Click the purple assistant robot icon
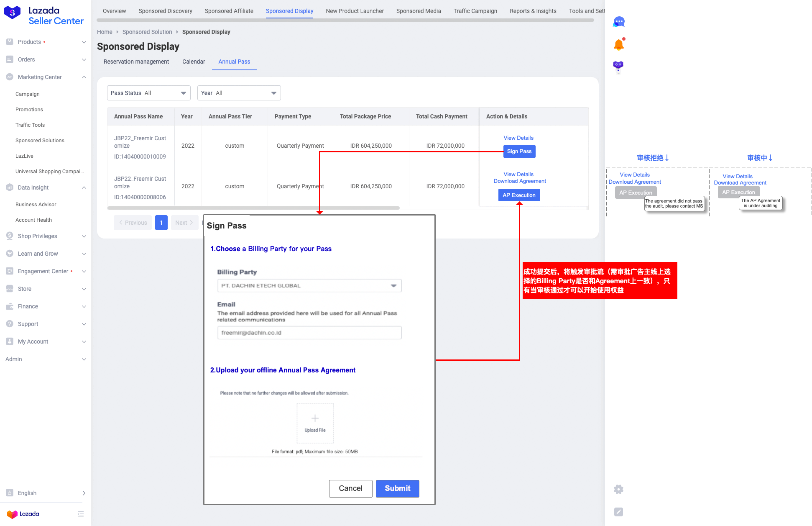 click(x=618, y=66)
